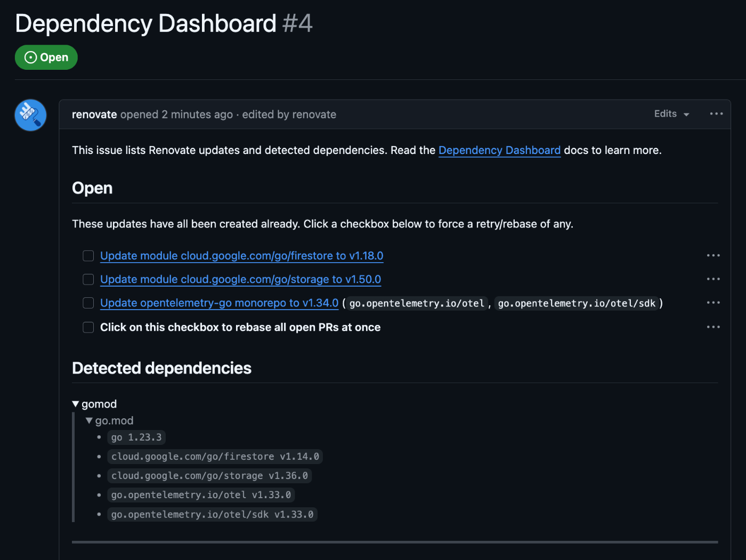
Task: Click the renovate bot avatar
Action: pyautogui.click(x=30, y=115)
